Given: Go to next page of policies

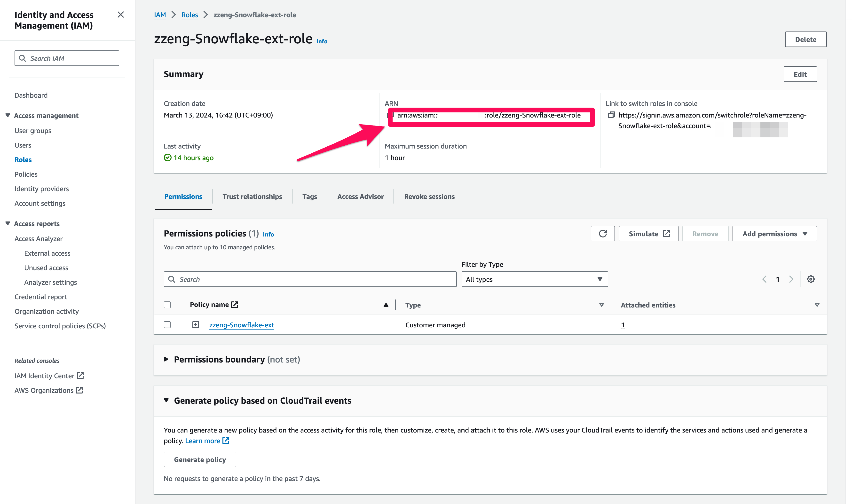Looking at the screenshot, I should click(791, 279).
